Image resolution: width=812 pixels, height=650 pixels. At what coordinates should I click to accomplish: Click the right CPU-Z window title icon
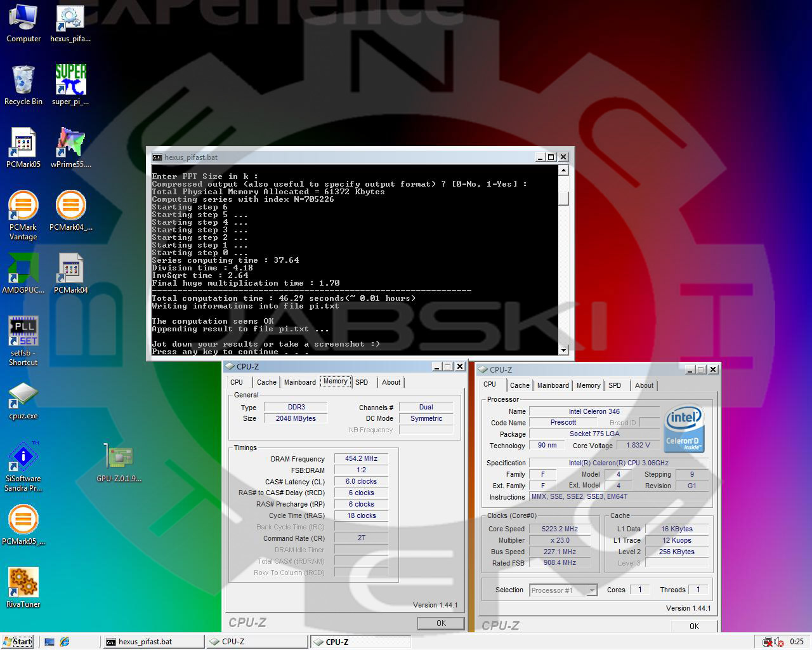click(483, 369)
